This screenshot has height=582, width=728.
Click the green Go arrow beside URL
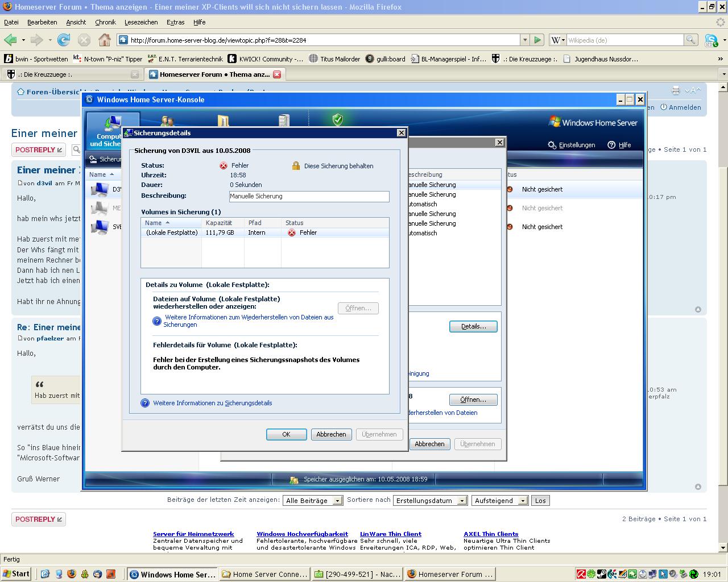[537, 40]
